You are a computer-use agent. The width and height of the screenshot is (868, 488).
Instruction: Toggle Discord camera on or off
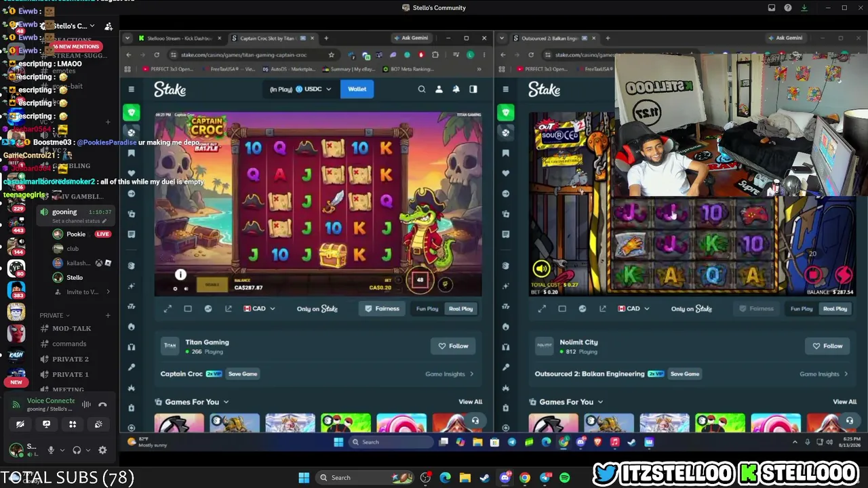click(20, 424)
